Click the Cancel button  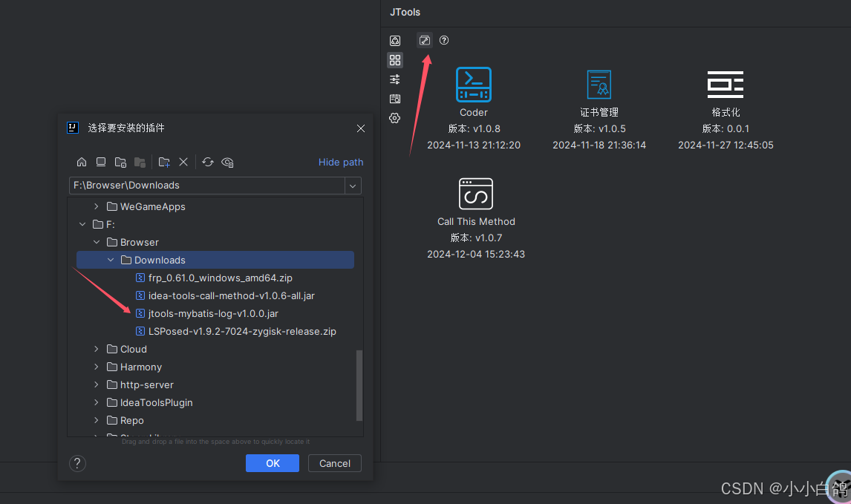pyautogui.click(x=335, y=463)
